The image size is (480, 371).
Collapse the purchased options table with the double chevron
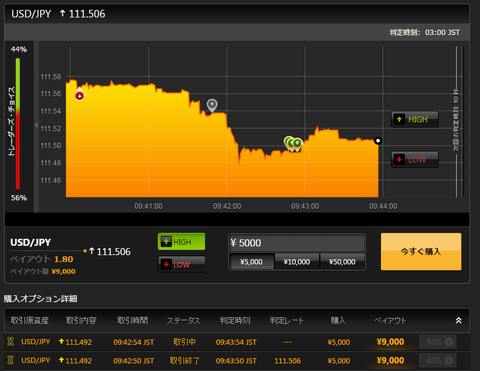coord(459,320)
